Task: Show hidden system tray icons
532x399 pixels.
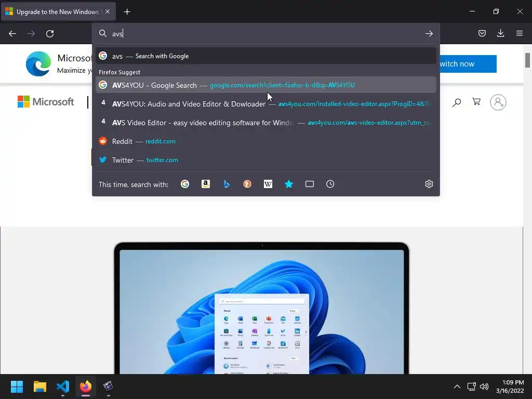Action: (x=457, y=387)
